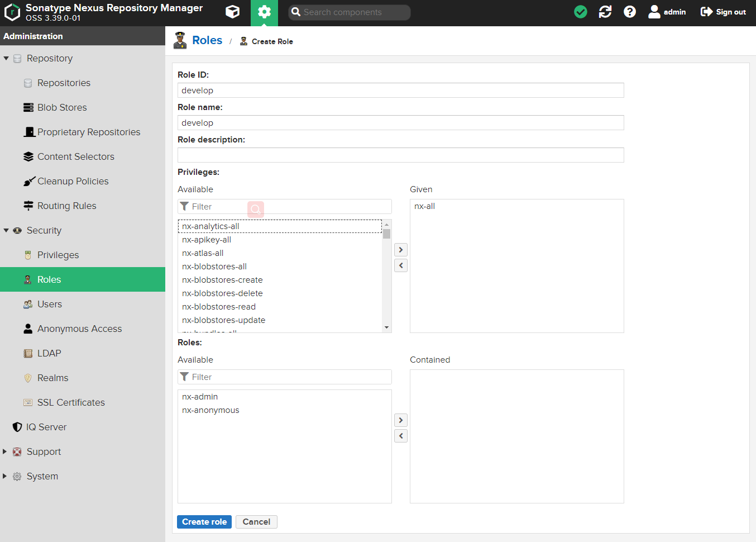Screen dimensions: 756x542
Task: Click the Security section icon in sidebar
Action: coord(17,230)
